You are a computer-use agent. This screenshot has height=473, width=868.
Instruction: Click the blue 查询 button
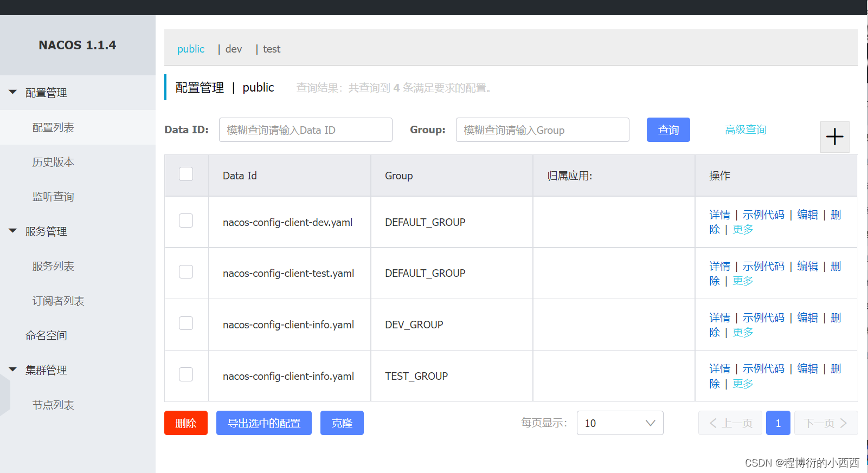click(668, 130)
